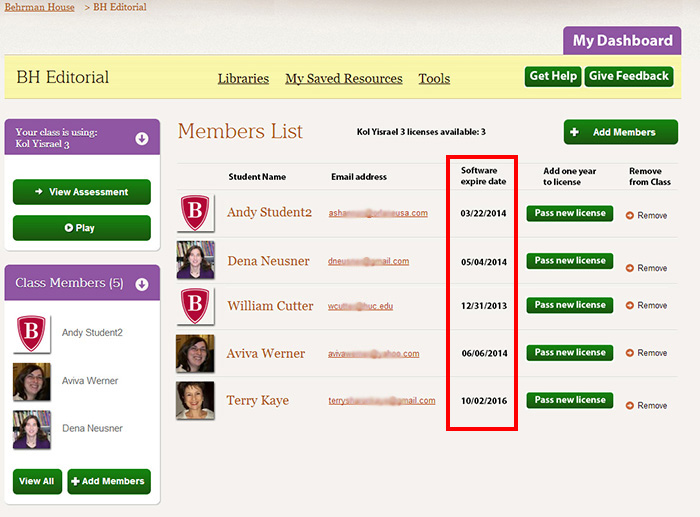Click the Software expire date column header
Viewport: 700px width, 517px height.
click(x=483, y=176)
